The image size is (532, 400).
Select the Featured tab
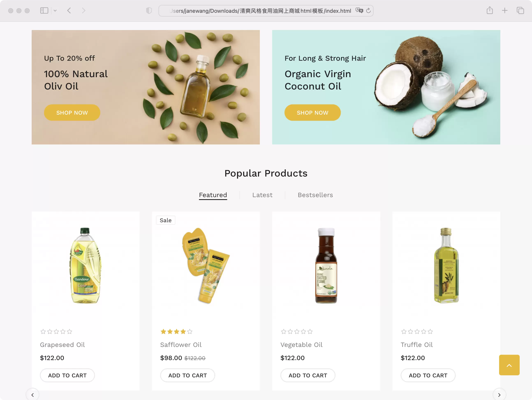(x=213, y=195)
